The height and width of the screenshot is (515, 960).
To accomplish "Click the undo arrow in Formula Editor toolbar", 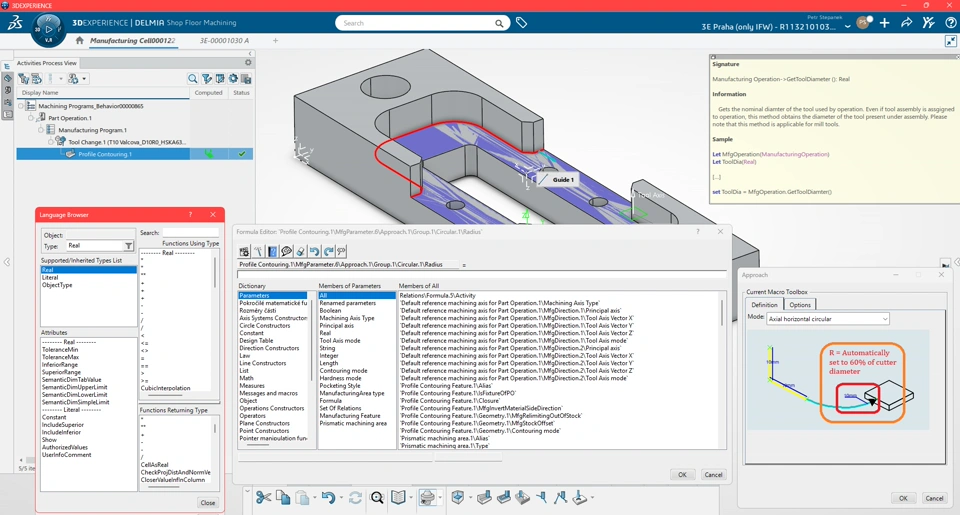I will [314, 252].
